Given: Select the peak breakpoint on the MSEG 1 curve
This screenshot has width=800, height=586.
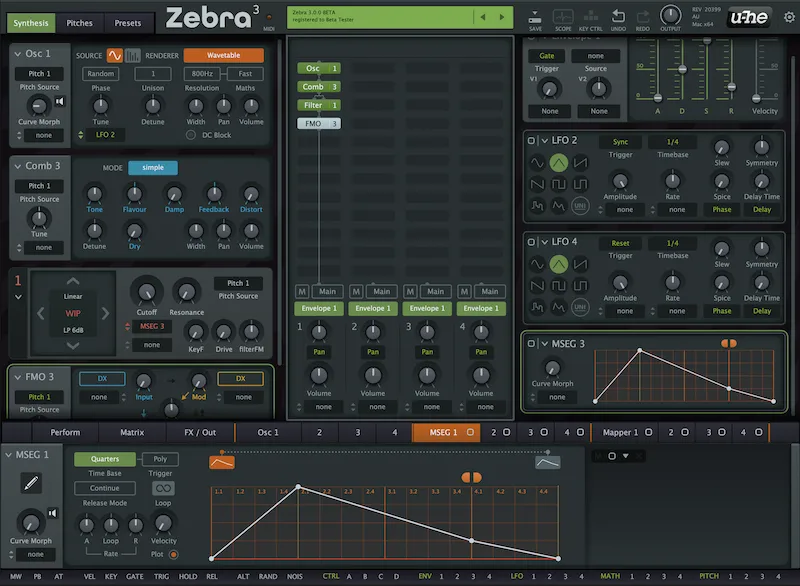Looking at the screenshot, I should click(x=300, y=486).
